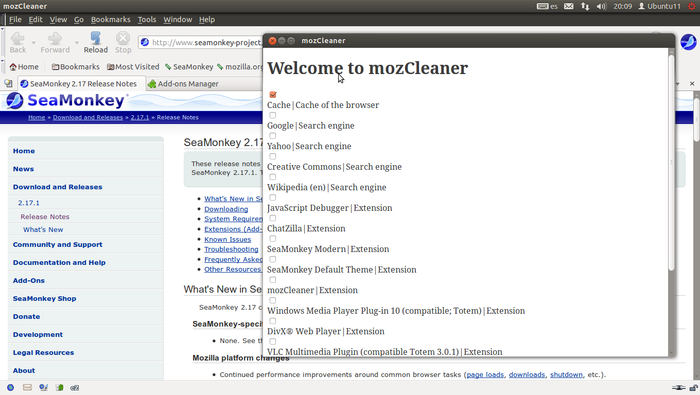Open Community and Support sidebar link
This screenshot has width=700, height=395.
tap(58, 245)
